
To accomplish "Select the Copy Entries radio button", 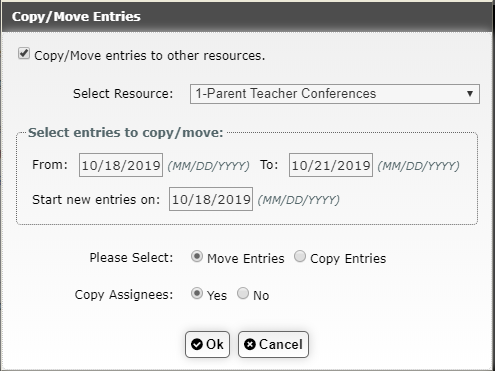I will [x=300, y=257].
